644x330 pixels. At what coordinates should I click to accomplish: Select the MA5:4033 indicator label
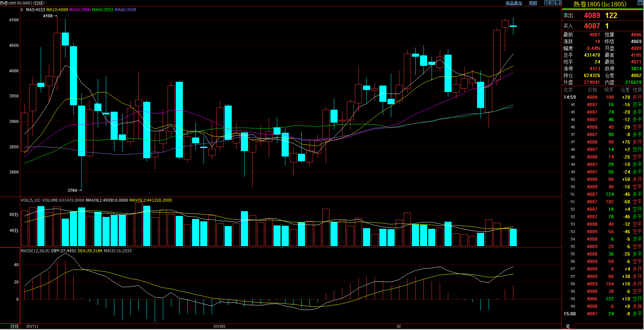point(35,10)
